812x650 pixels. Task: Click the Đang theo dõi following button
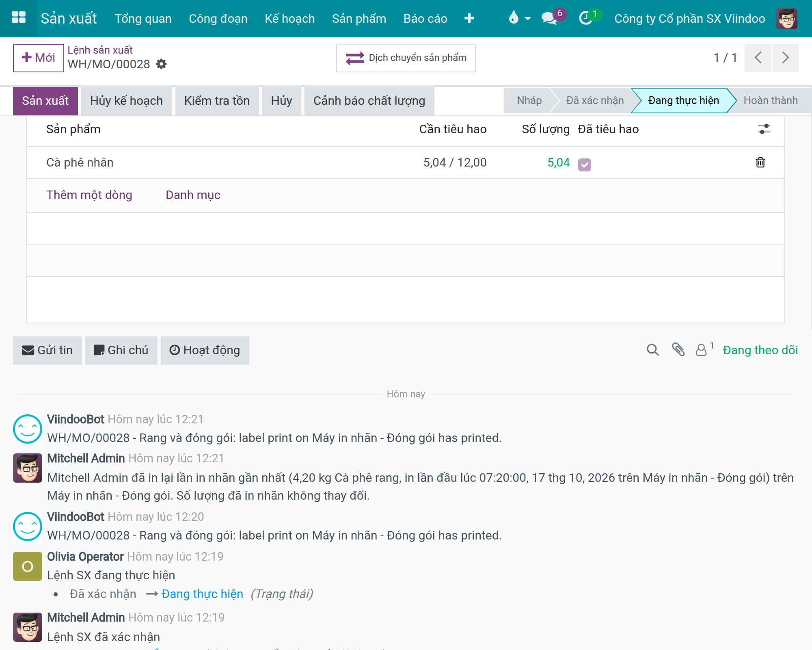760,350
